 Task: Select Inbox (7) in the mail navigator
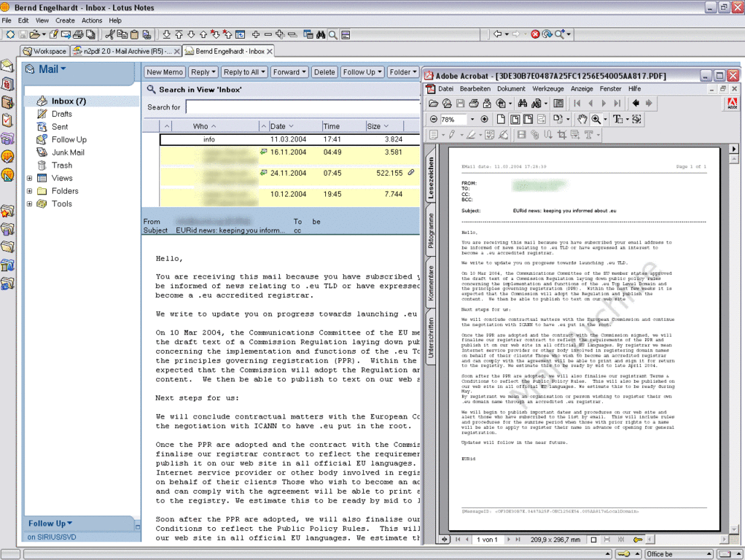click(x=69, y=101)
